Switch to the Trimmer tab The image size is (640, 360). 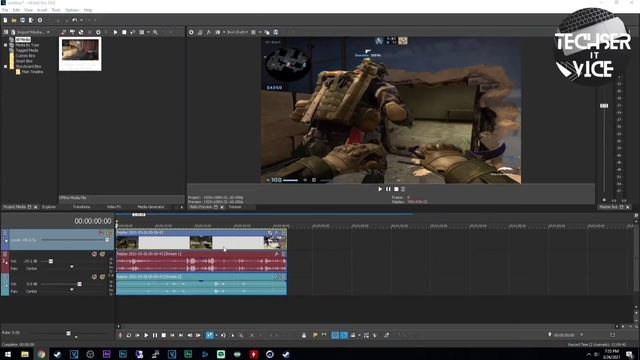click(235, 207)
